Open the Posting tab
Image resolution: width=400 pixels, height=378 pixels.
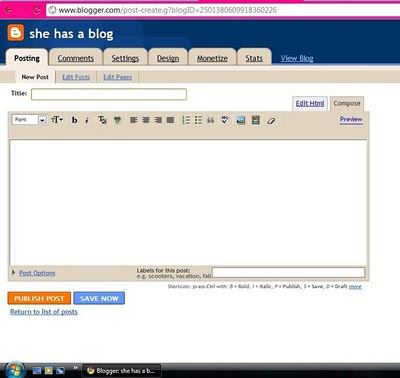27,58
